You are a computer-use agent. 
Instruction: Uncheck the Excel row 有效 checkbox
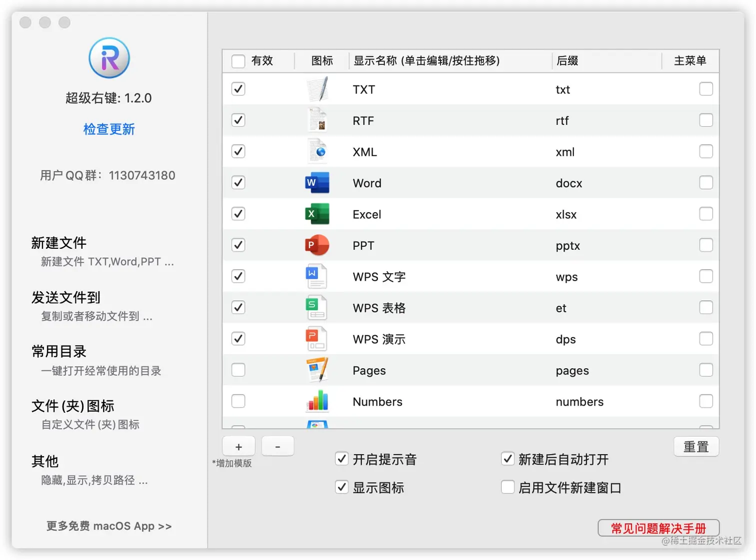pyautogui.click(x=238, y=214)
